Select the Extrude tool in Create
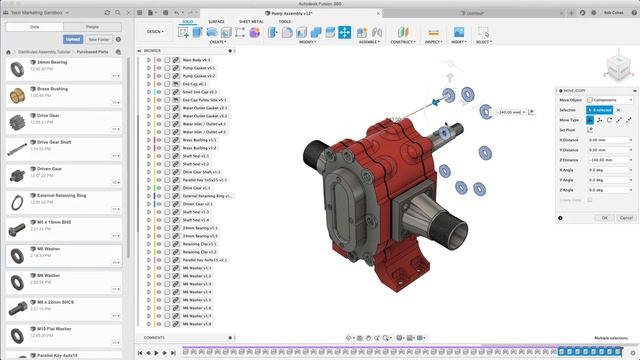640x360 pixels. [198, 32]
